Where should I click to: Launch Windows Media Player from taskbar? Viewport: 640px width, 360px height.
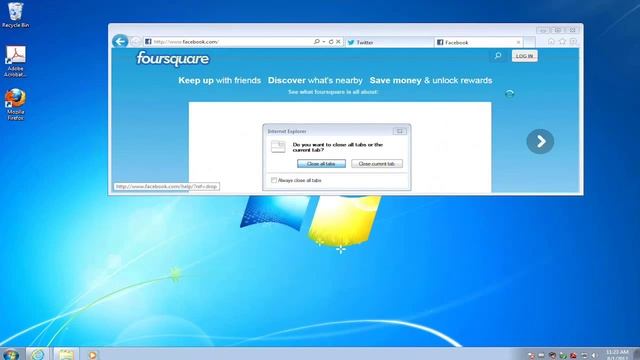click(x=92, y=355)
